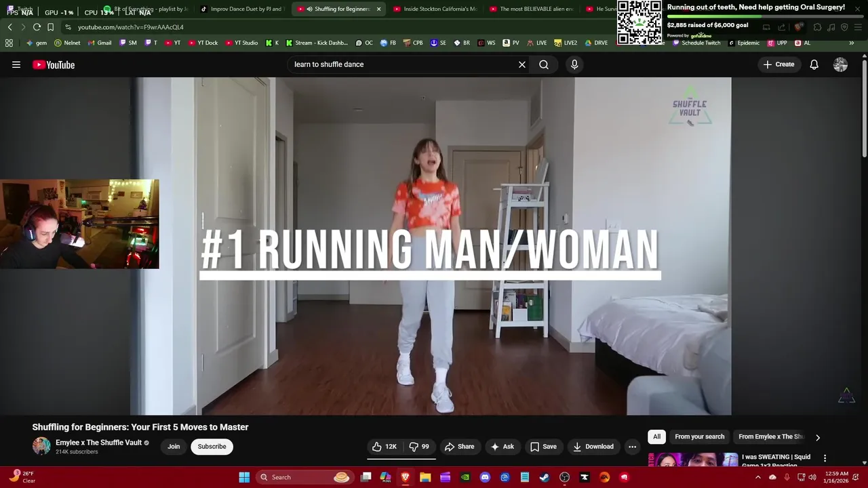Screen dimensions: 868x488
Task: Open Discord from the taskbar
Action: 485,477
